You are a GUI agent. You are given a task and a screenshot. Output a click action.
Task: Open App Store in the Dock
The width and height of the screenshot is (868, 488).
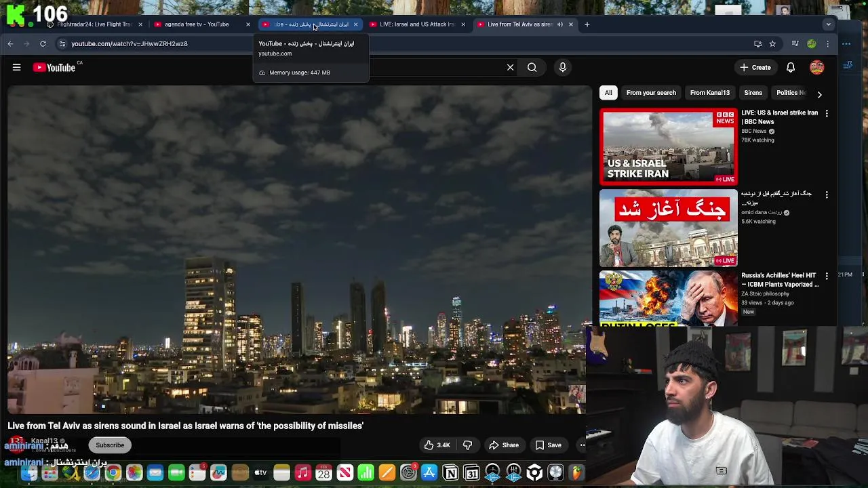point(429,472)
